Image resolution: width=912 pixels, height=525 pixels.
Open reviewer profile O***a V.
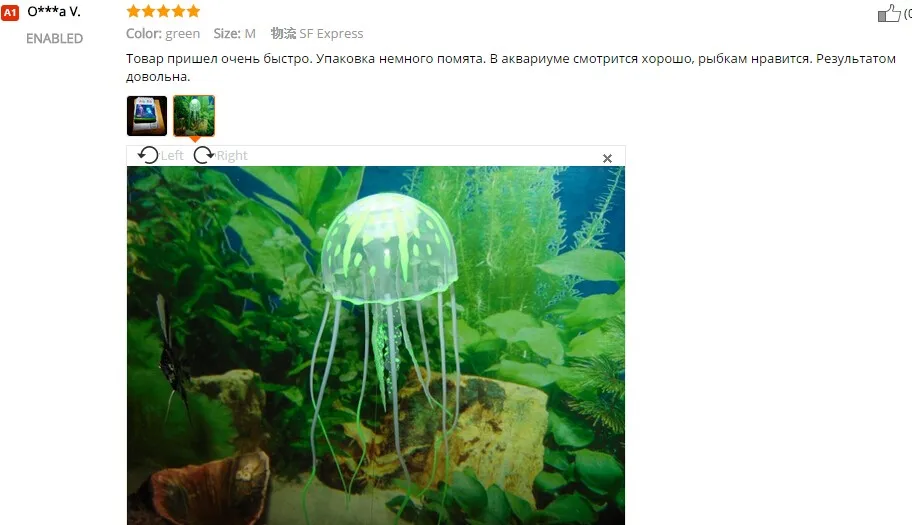[x=54, y=12]
